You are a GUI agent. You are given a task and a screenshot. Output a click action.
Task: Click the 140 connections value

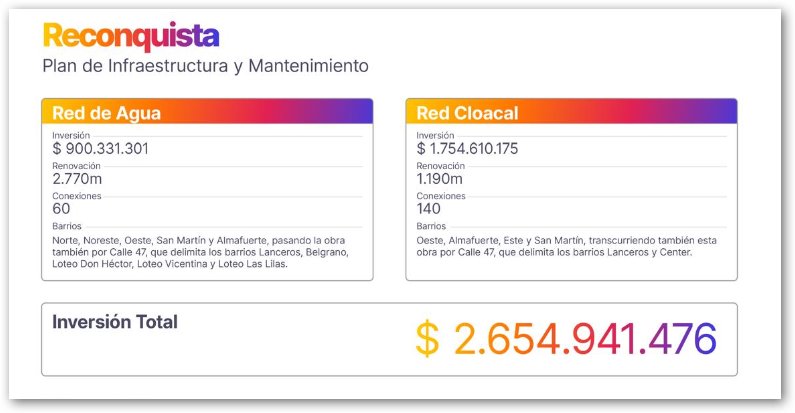tap(429, 210)
